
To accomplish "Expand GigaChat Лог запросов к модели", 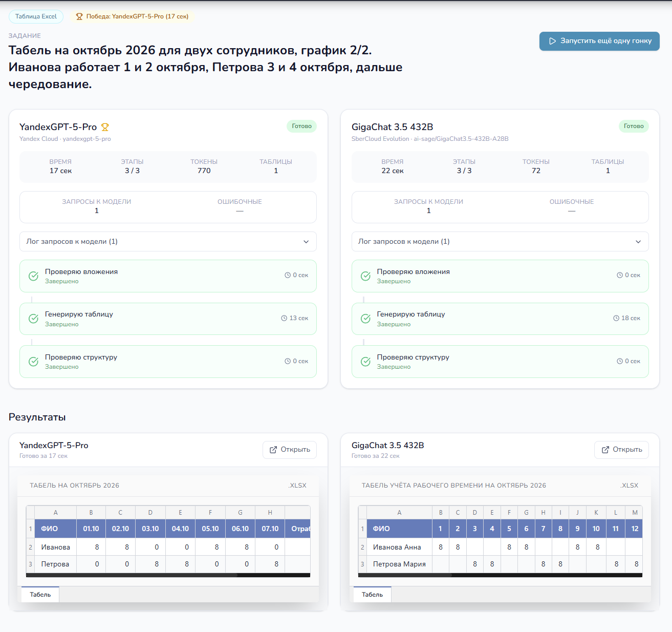I will tap(500, 242).
